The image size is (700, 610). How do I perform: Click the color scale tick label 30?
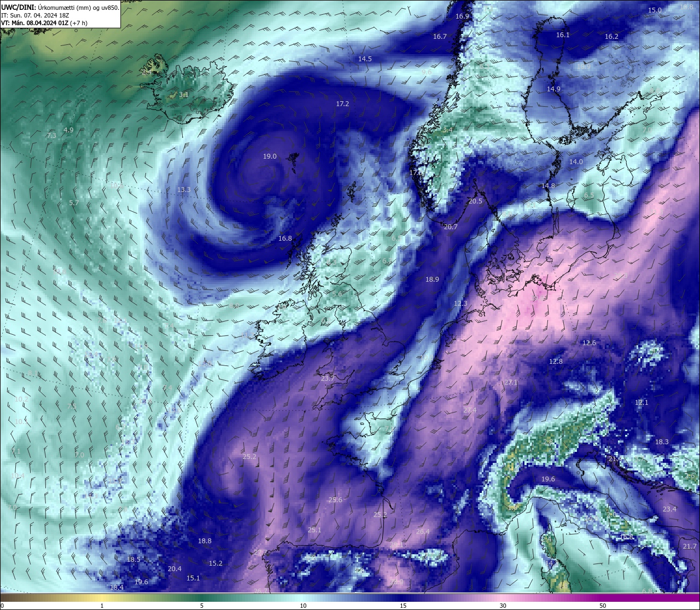pos(503,606)
